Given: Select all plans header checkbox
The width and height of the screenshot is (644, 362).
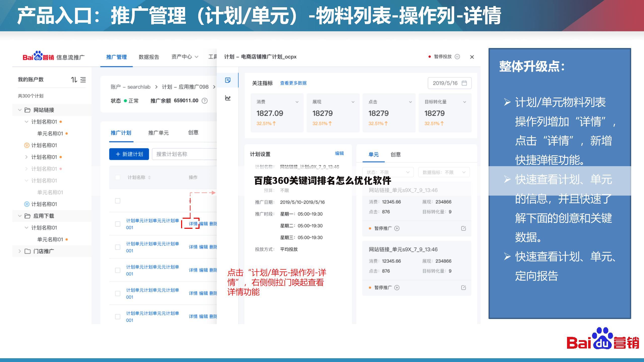Looking at the screenshot, I should [117, 177].
